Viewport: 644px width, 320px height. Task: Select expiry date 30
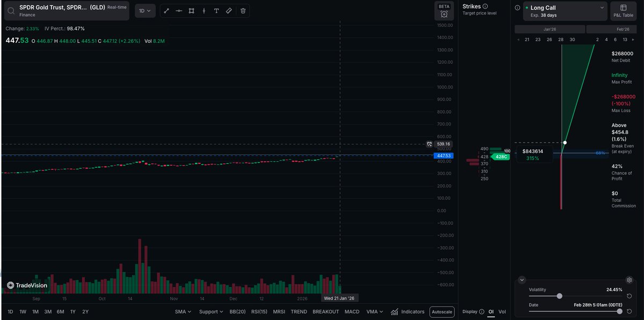click(572, 40)
